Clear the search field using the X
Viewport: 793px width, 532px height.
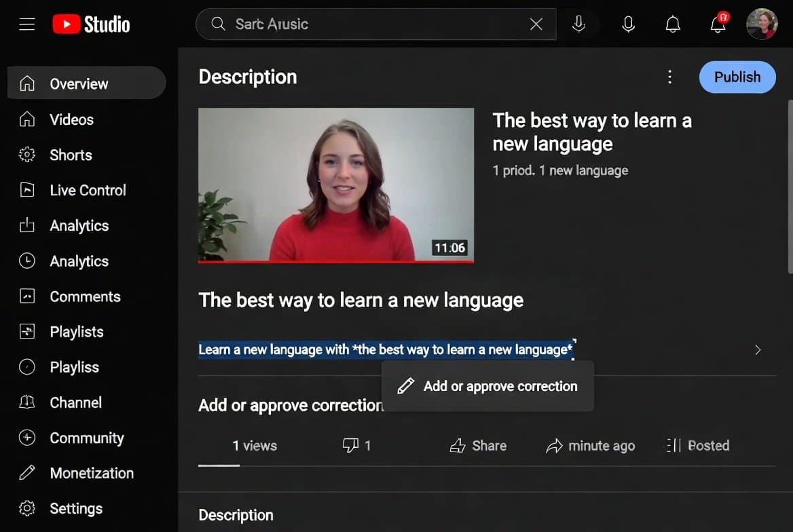(x=536, y=24)
